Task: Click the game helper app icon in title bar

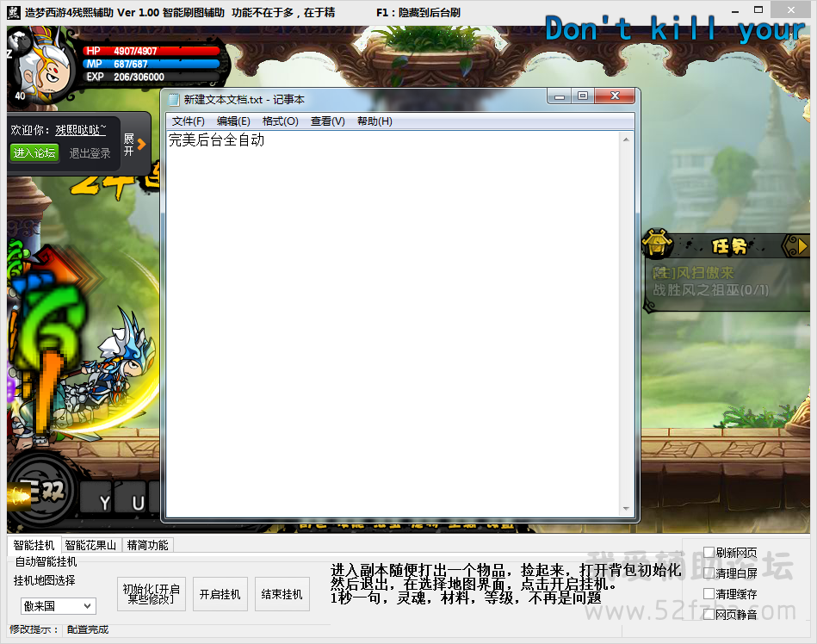Action: click(x=14, y=12)
